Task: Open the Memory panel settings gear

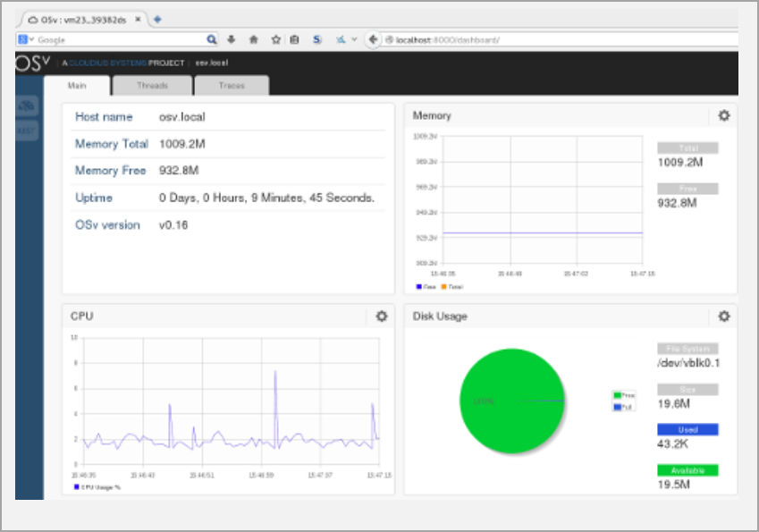Action: pos(723,115)
